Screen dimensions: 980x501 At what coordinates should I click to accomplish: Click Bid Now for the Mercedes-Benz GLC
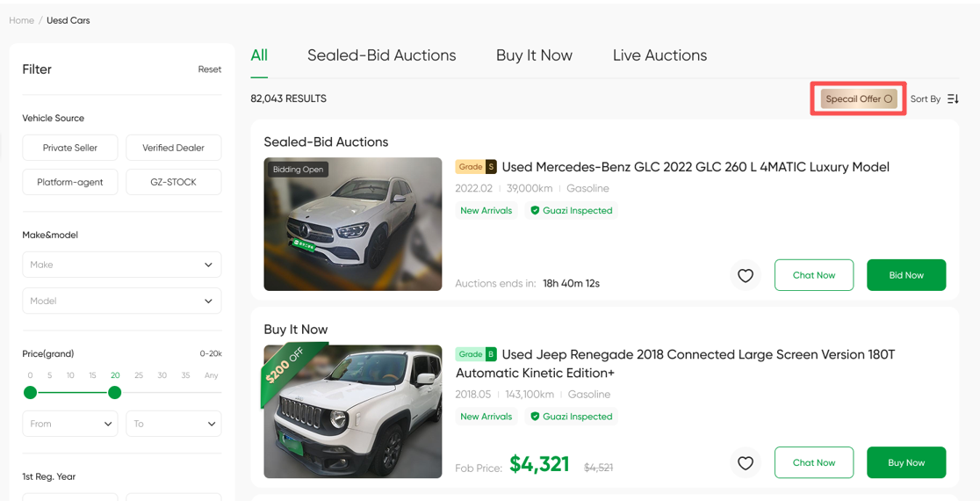coord(905,275)
